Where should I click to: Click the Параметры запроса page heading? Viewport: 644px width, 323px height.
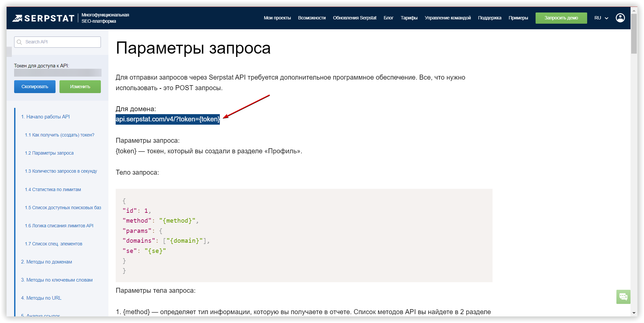pyautogui.click(x=193, y=48)
